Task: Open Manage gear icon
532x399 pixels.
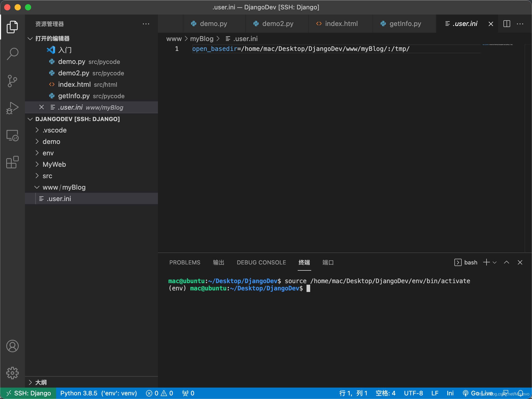Action: (12, 373)
